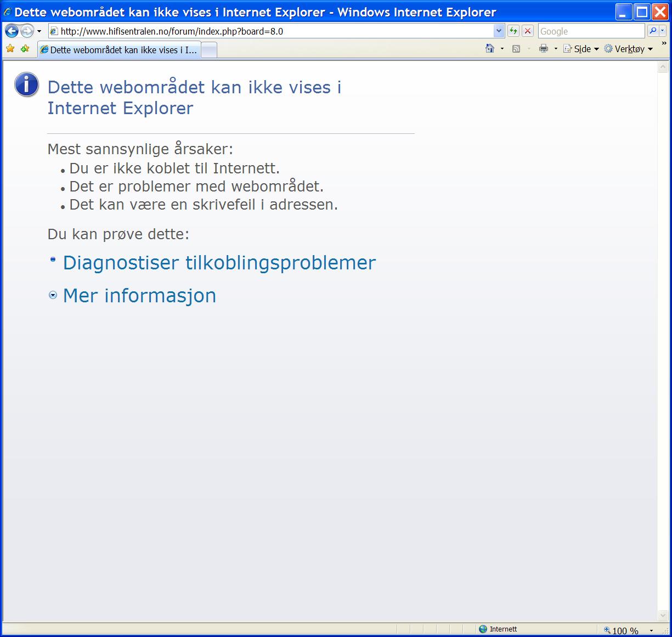Click the Internet Explorer icon in title bar

pos(8,12)
